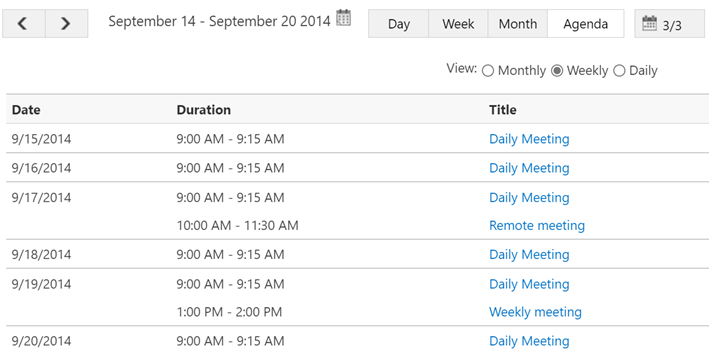Switch to the Month view tab
Viewport: 709px width, 360px height.
click(x=518, y=24)
